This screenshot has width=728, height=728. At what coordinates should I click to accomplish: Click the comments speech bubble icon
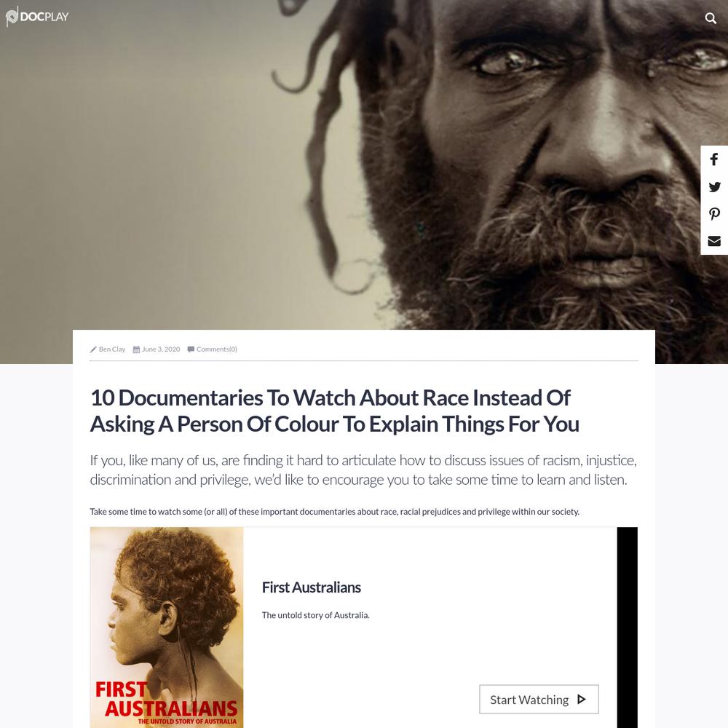tap(191, 349)
